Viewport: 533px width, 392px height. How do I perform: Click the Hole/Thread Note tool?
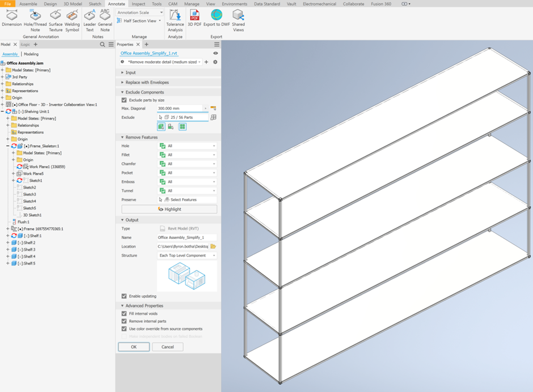click(x=35, y=16)
